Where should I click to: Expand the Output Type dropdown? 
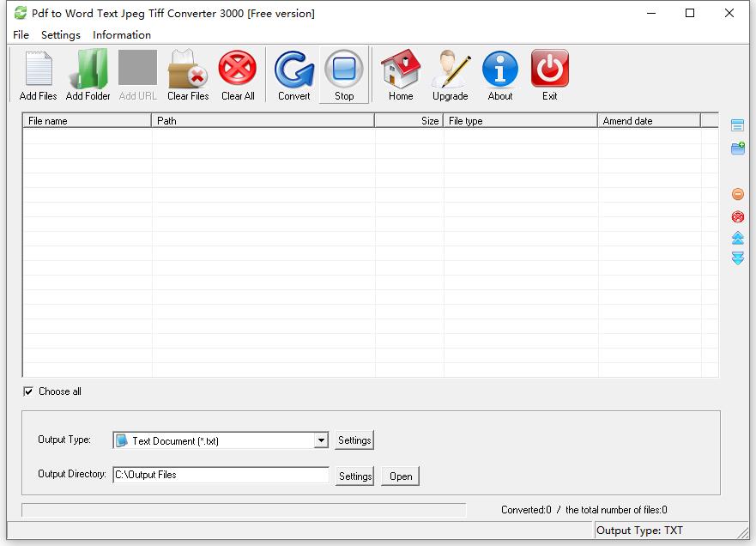tap(321, 440)
